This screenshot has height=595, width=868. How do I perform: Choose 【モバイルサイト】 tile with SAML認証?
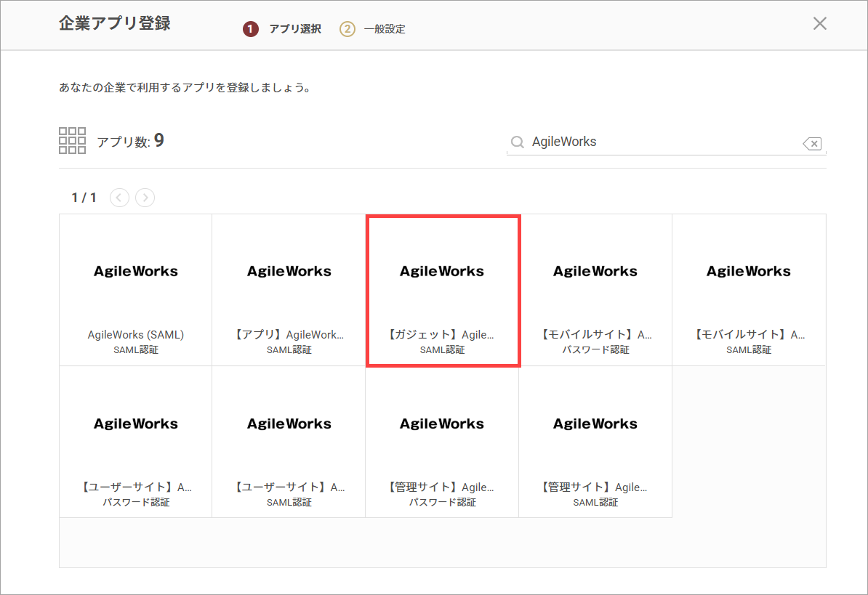click(749, 290)
